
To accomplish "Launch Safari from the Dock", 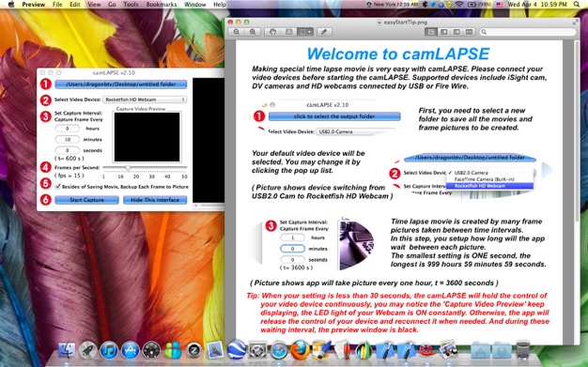I will point(279,350).
